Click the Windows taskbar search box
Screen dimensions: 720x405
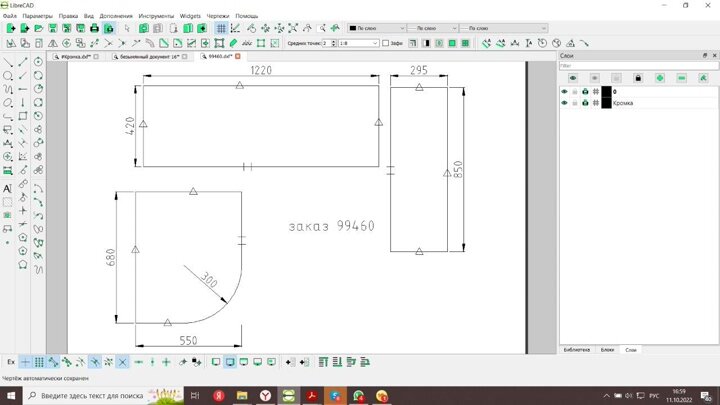coord(103,396)
